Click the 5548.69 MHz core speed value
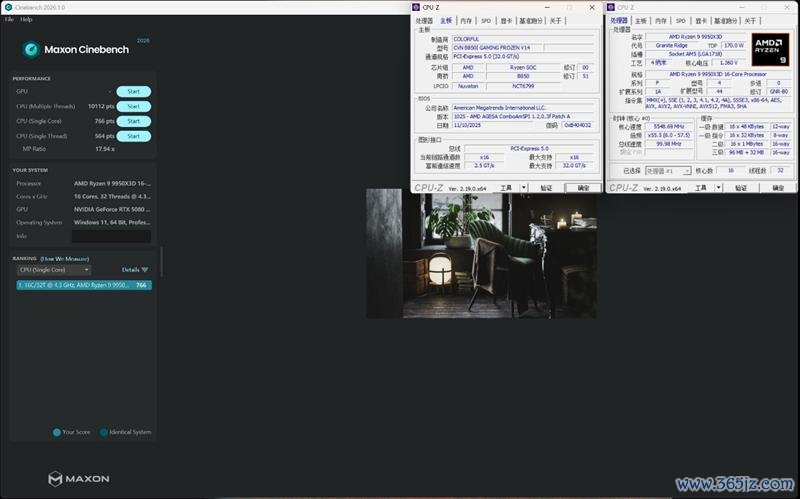800x499 pixels. 669,127
